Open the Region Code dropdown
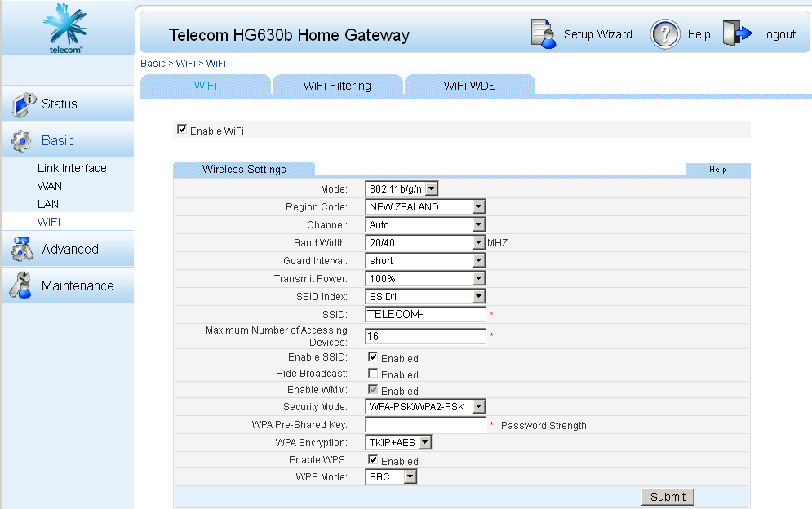The width and height of the screenshot is (812, 509). coord(425,206)
